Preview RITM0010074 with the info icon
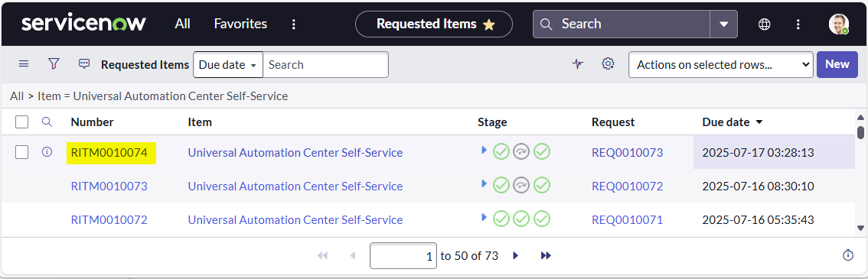The width and height of the screenshot is (868, 279). click(x=47, y=152)
